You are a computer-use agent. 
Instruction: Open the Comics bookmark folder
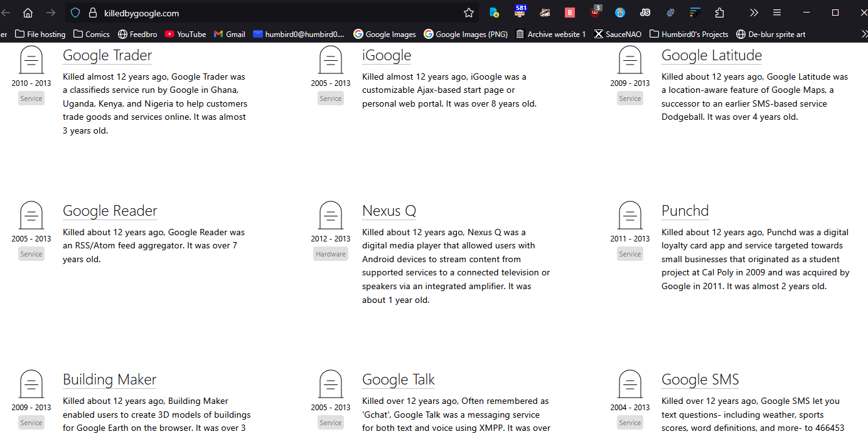(x=91, y=34)
